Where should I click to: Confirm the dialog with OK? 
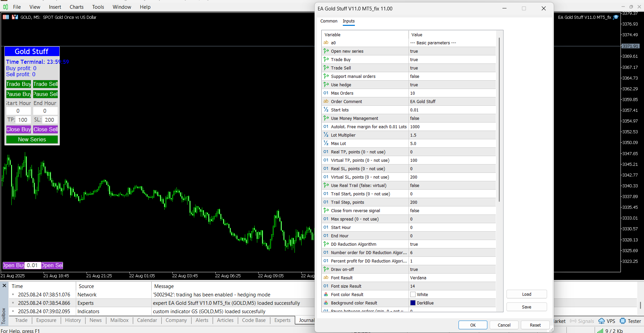click(473, 325)
